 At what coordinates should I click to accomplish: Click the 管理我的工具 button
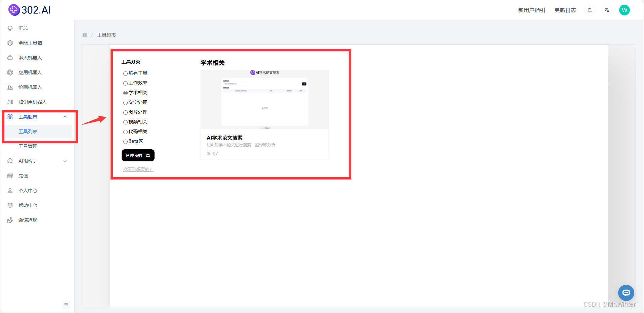138,155
